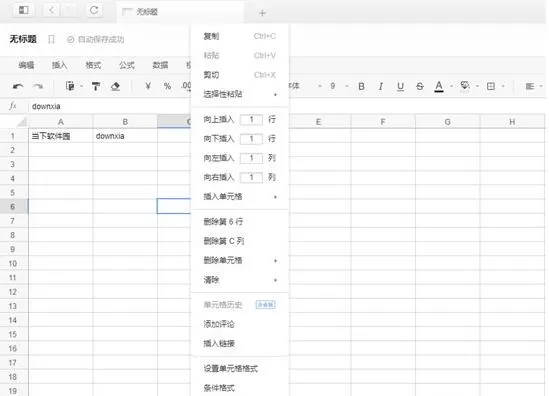Open the 编辑 menu
Viewport: 549px width, 396px height.
pyautogui.click(x=26, y=65)
